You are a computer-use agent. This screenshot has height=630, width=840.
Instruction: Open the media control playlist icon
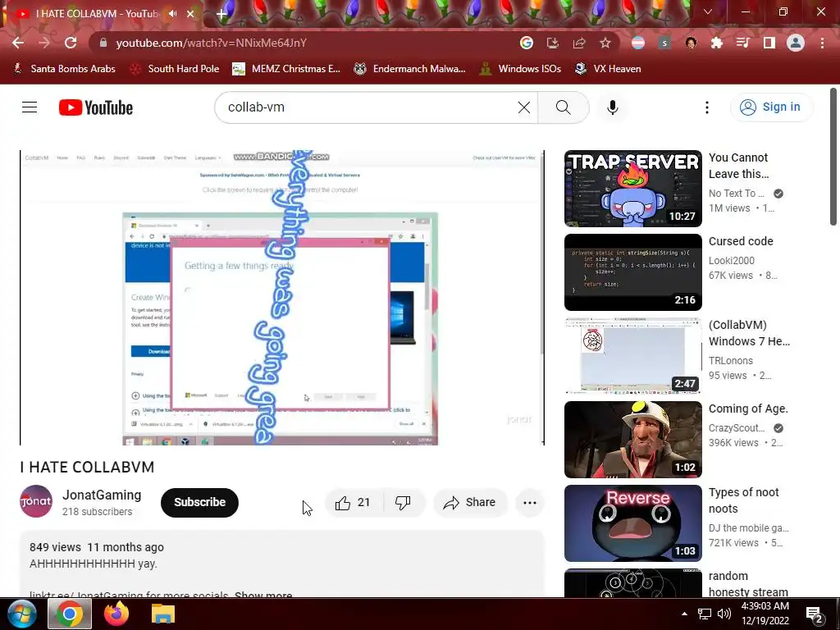tap(742, 43)
